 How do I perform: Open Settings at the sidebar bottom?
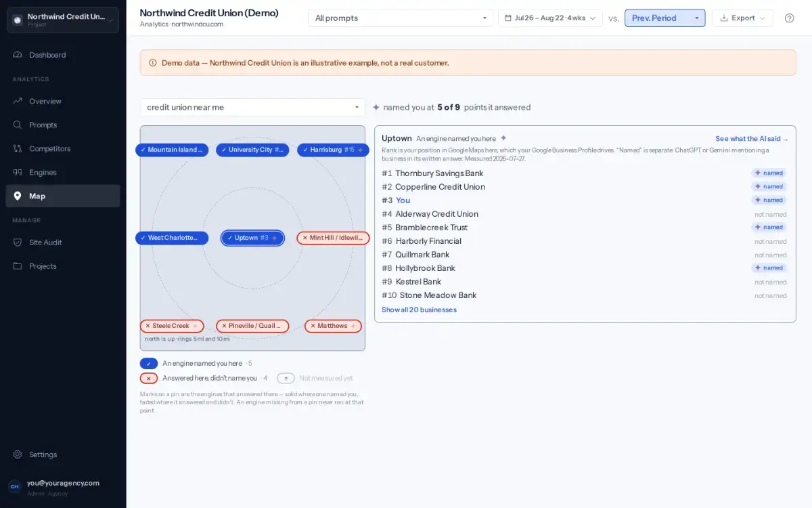click(63, 454)
